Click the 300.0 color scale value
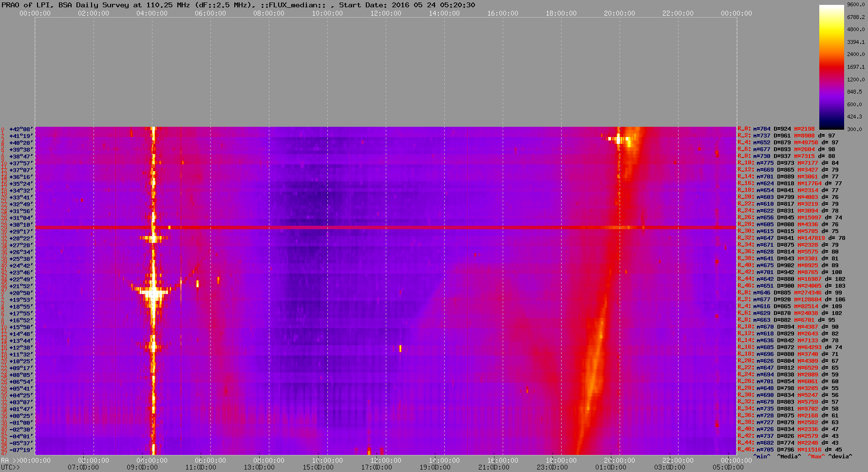The height and width of the screenshot is (472, 868). [854, 129]
